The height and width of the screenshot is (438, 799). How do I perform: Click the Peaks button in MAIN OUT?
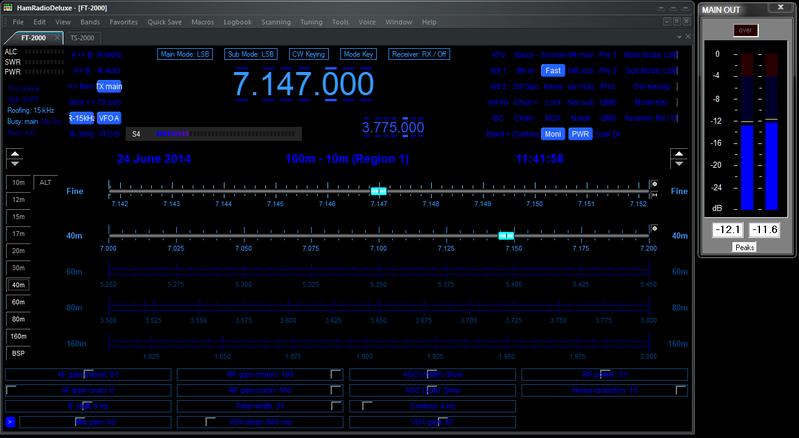pyautogui.click(x=744, y=248)
